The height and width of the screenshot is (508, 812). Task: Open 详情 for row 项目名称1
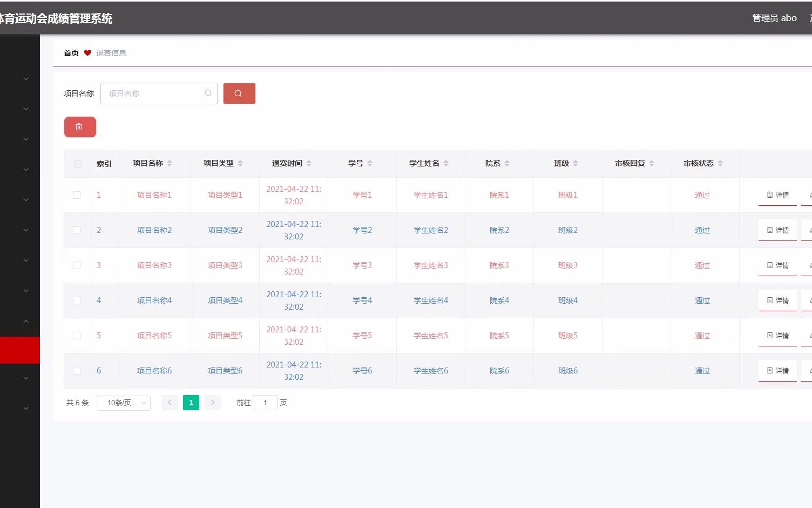coord(777,195)
